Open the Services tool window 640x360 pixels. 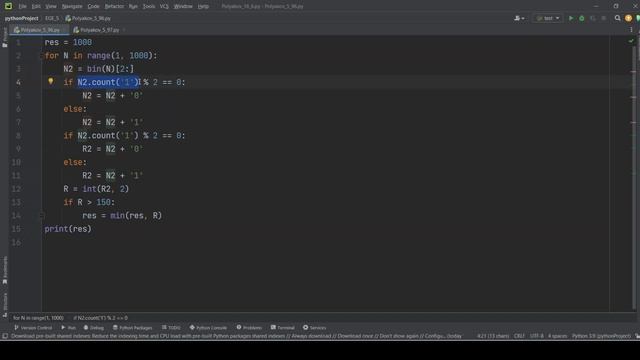coord(314,327)
